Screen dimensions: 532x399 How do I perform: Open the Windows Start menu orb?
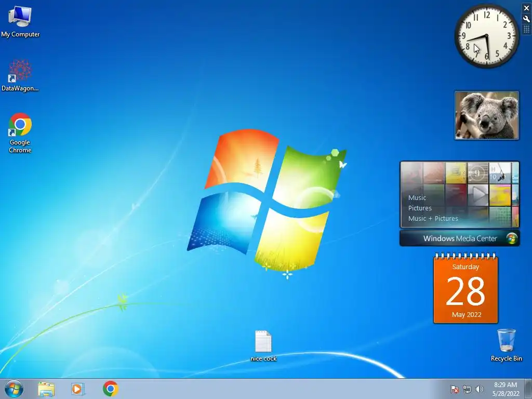(x=14, y=389)
